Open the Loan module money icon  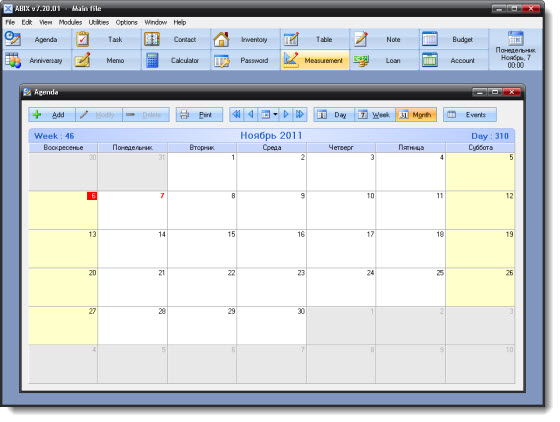pos(361,60)
